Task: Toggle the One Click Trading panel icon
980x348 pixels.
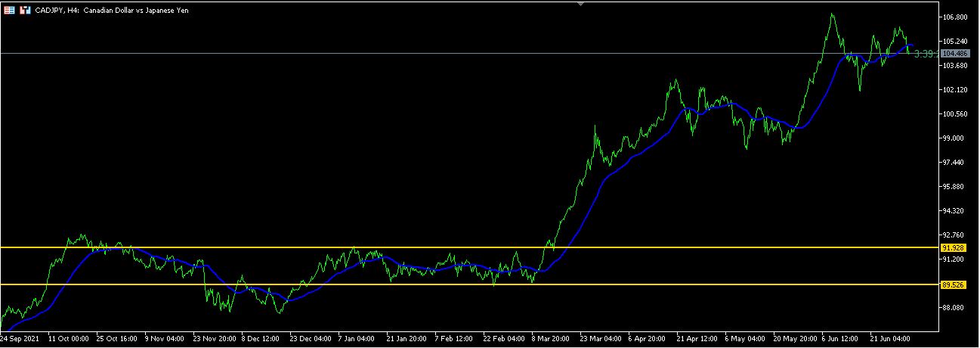Action: [10, 11]
